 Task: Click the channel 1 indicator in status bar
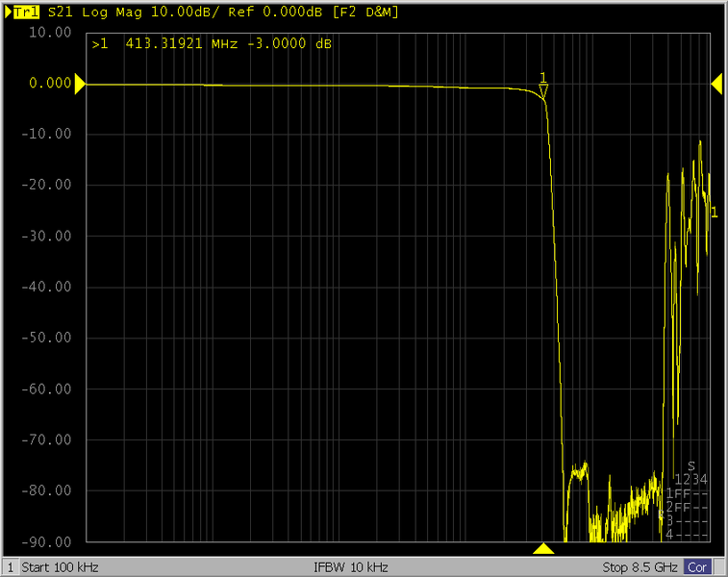[11, 566]
